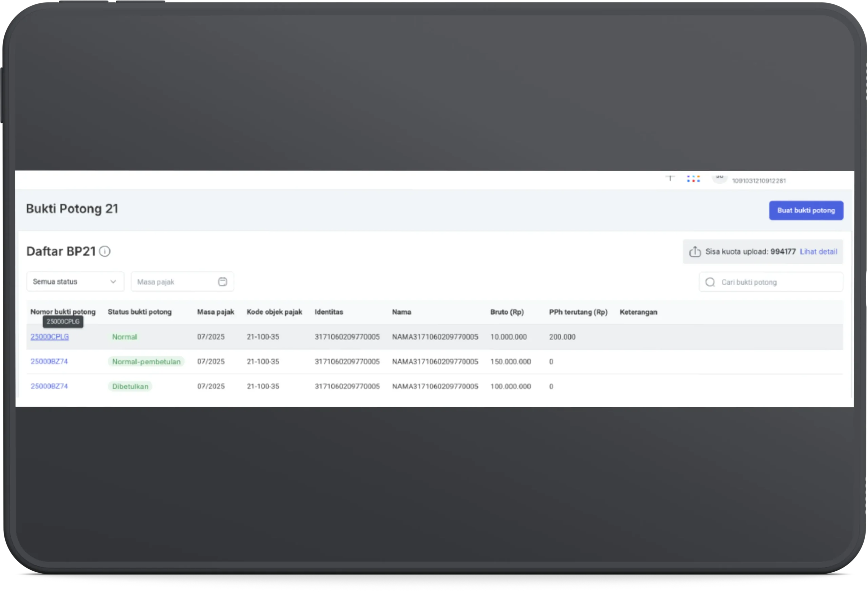Open the Masa pajak calendar icon
This screenshot has width=868, height=592.
222,282
